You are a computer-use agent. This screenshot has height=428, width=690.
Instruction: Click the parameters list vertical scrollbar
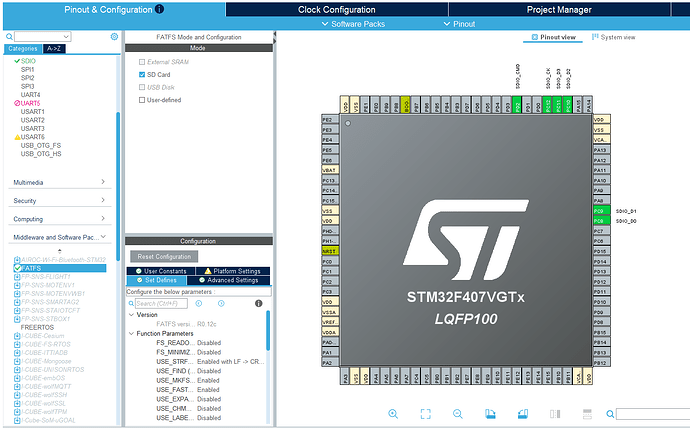268,331
